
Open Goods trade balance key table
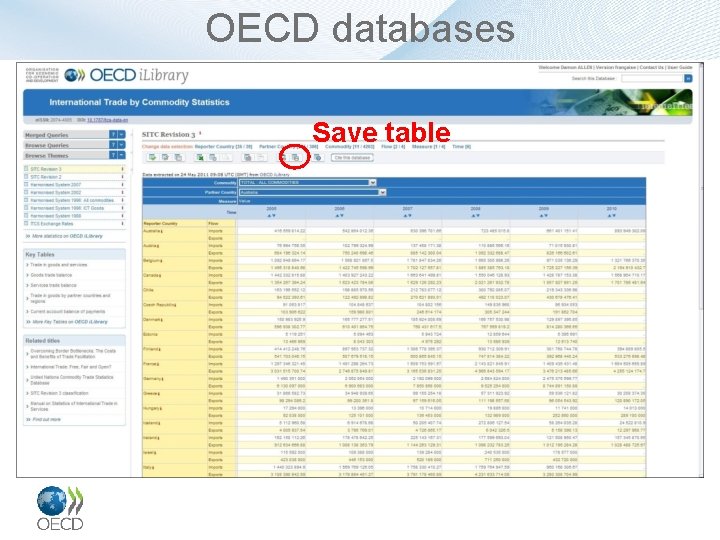(51, 275)
